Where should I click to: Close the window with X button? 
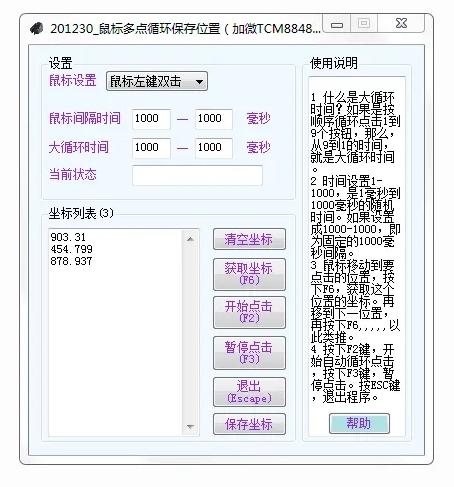[401, 23]
